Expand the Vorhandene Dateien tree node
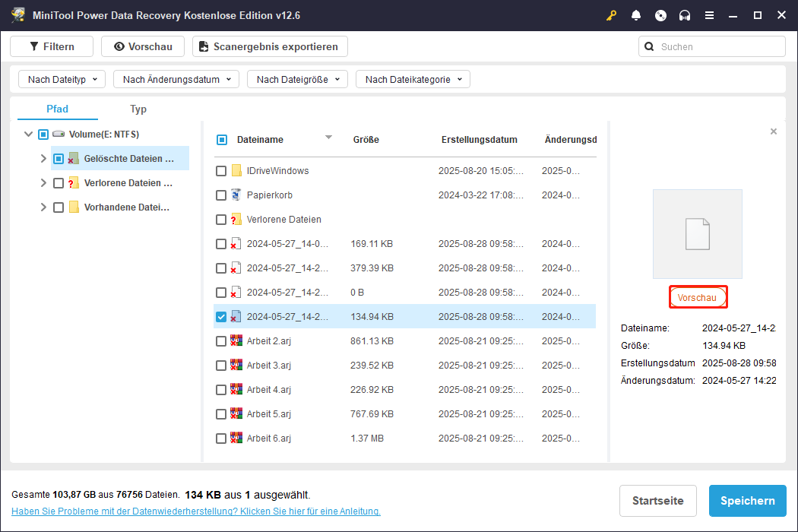 pos(43,207)
